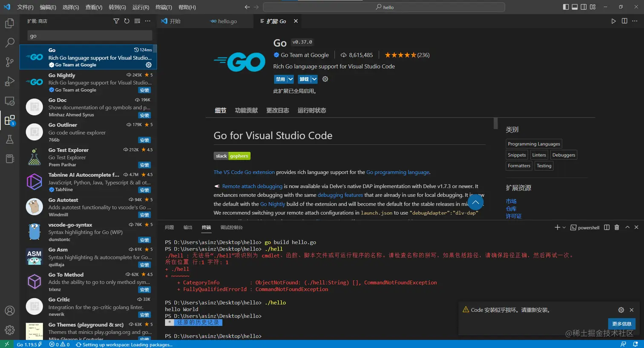Expand the 禁用 dropdown arrow
Screen dimensions: 644x348
pos(290,79)
